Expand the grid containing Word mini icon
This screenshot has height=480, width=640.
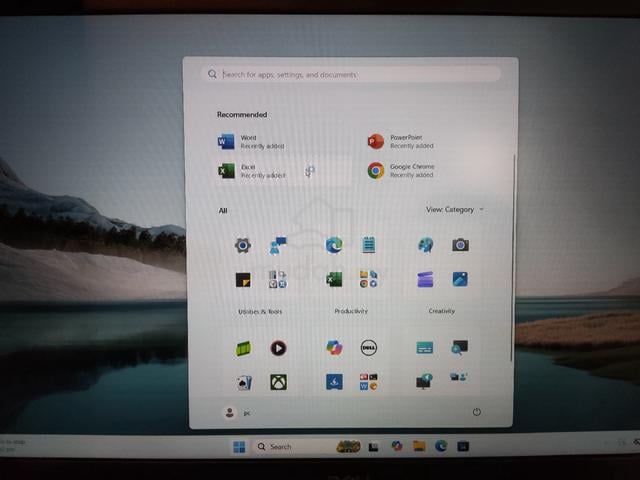click(369, 382)
